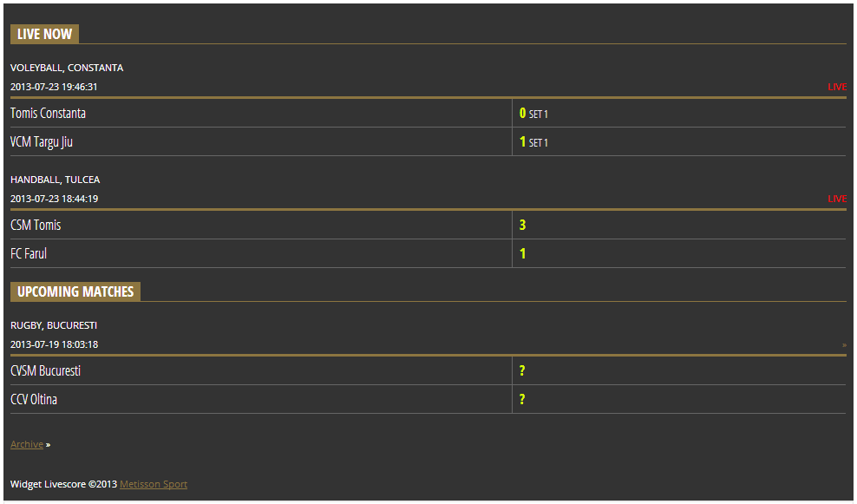Open the Metisson Sport link
The width and height of the screenshot is (857, 504).
[x=154, y=484]
